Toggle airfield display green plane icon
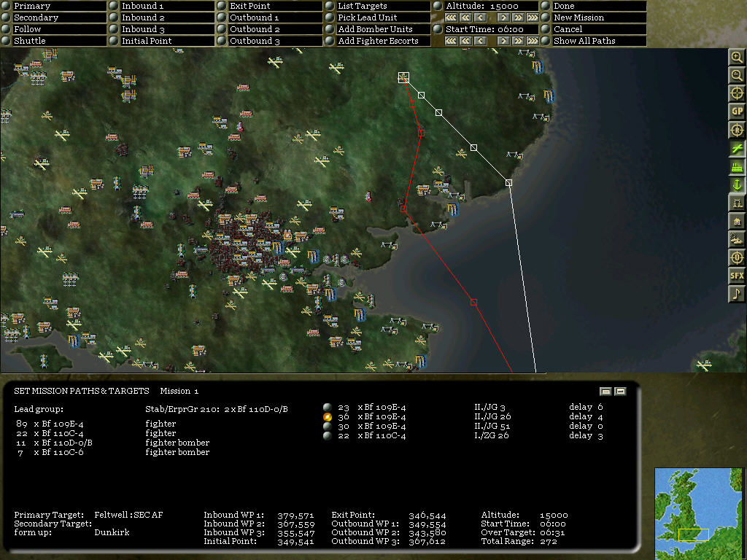Image resolution: width=747 pixels, height=560 pixels. point(737,148)
